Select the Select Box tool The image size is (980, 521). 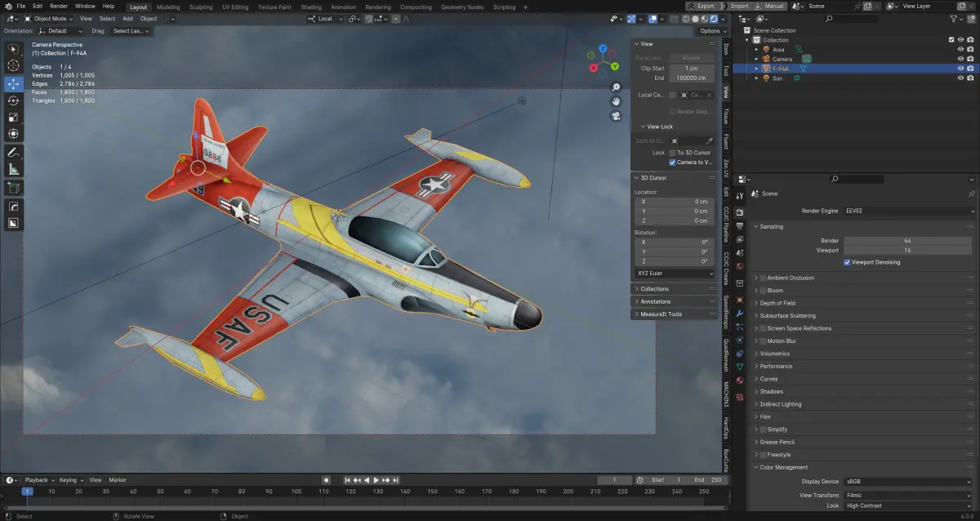[13, 48]
